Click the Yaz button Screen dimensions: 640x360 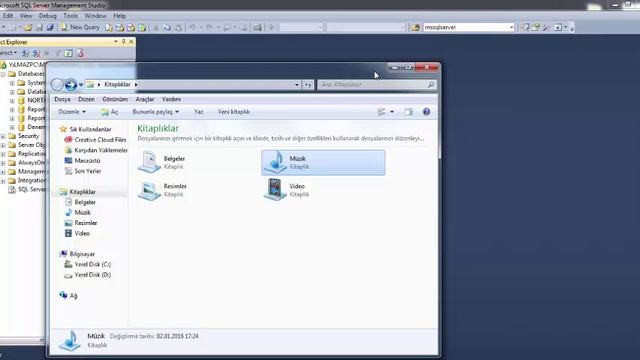(199, 112)
